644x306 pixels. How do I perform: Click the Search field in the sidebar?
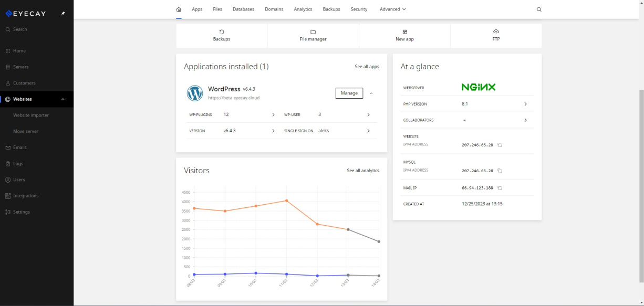click(37, 29)
